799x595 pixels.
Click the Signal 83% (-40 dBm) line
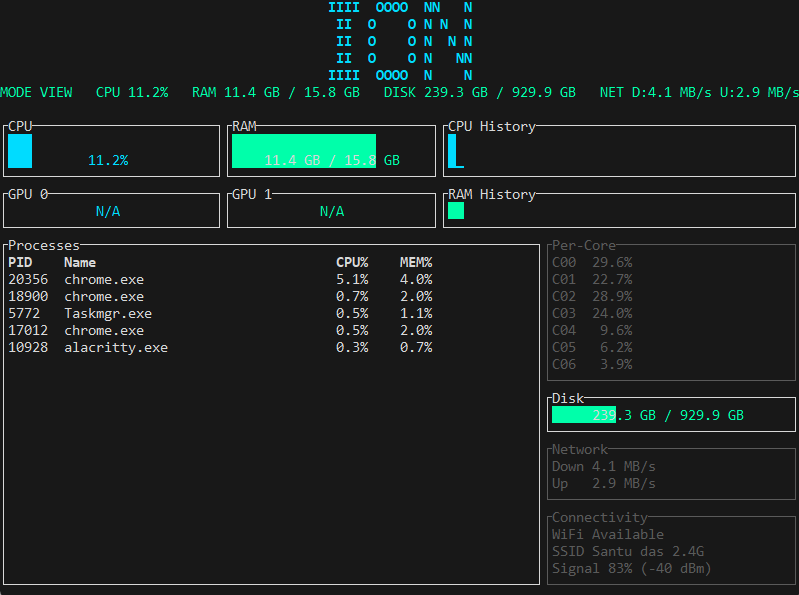click(632, 569)
